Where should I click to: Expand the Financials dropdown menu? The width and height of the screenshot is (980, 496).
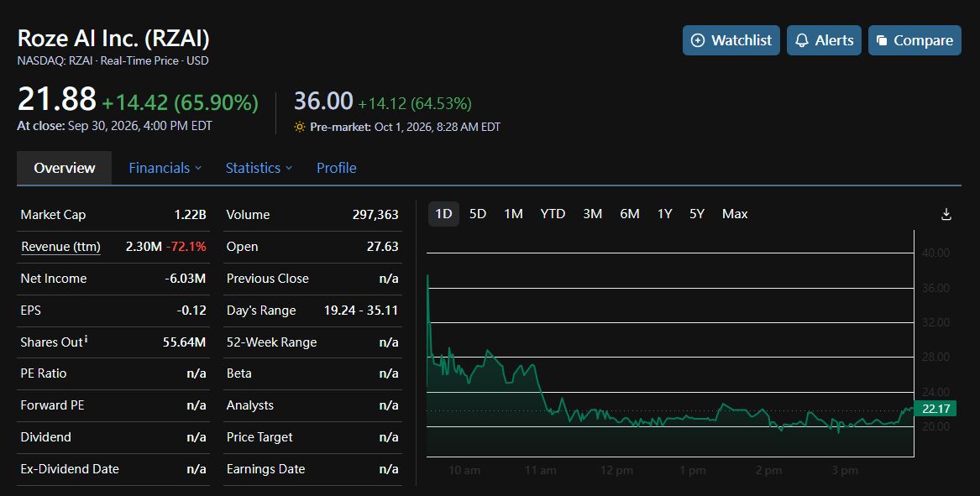click(165, 168)
